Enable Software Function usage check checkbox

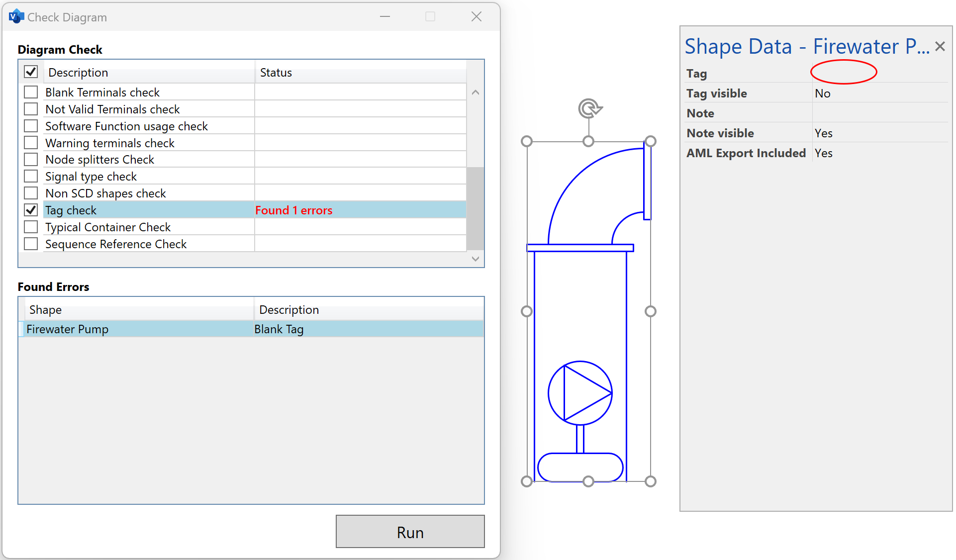pos(31,126)
